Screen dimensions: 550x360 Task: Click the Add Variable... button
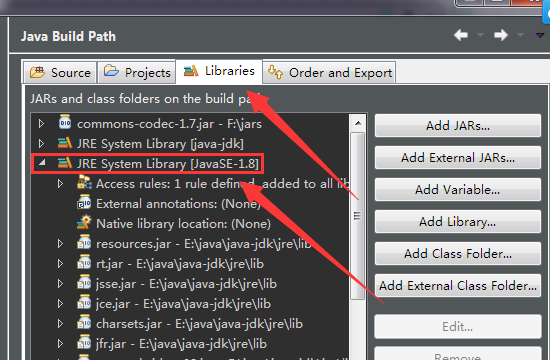[458, 189]
